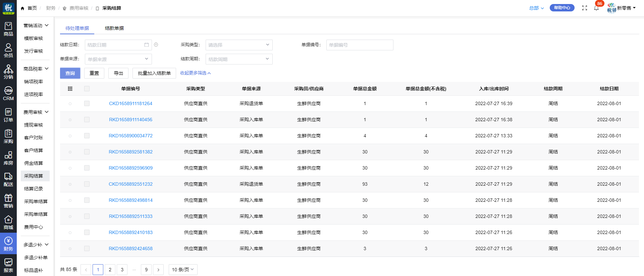The width and height of the screenshot is (644, 276).
Task: Click the 查询 button
Action: pos(70,73)
